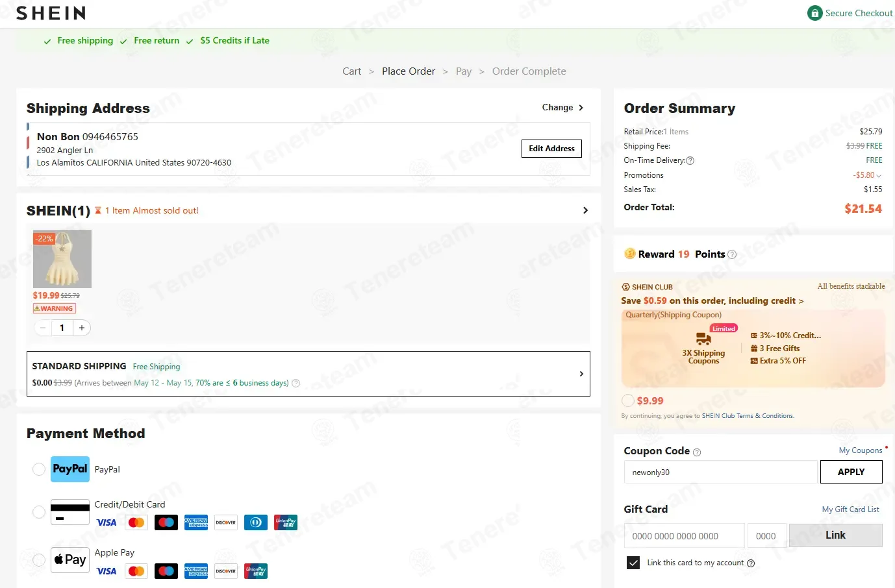Screen dimensions: 895x588
Task: Select Credit/Debit Card radio button
Action: pos(39,512)
